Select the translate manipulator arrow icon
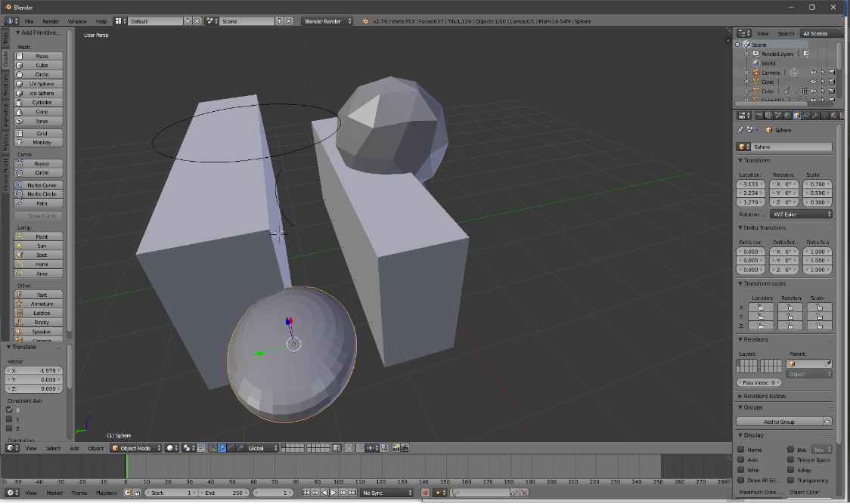This screenshot has height=504, width=850. tap(222, 448)
